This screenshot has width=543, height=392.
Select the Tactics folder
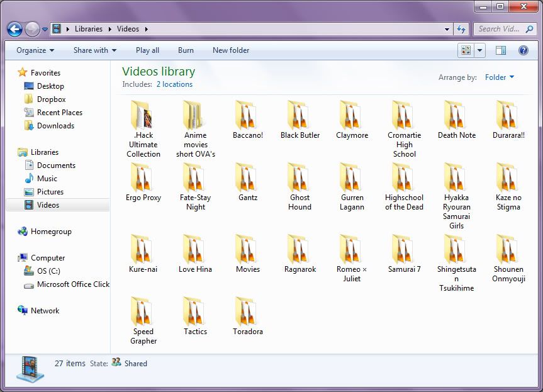[196, 316]
